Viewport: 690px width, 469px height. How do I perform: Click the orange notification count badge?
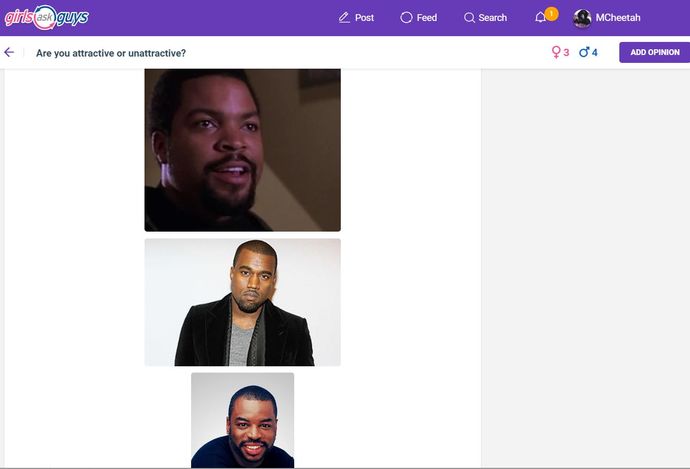click(551, 14)
